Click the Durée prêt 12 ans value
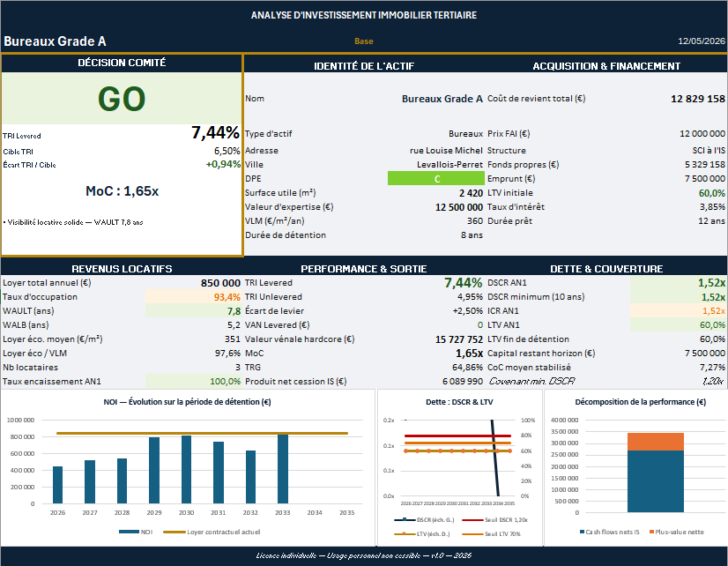Image resolution: width=728 pixels, height=566 pixels. (711, 221)
